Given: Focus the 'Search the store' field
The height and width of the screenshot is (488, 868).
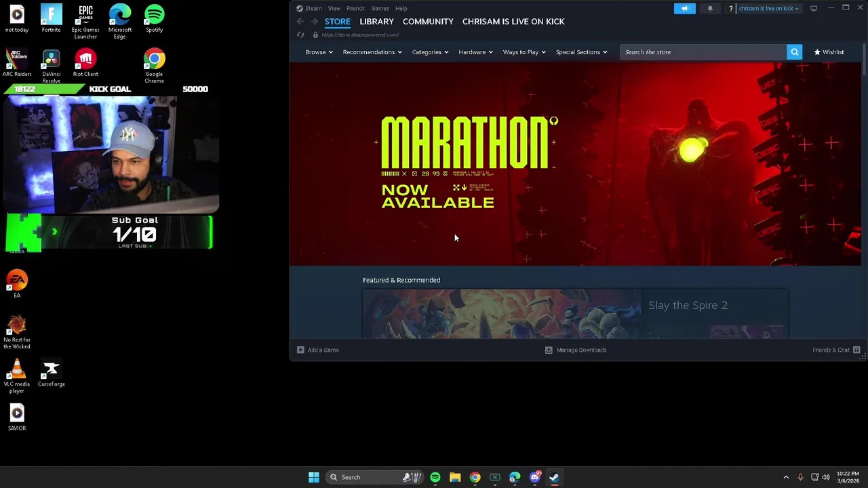Looking at the screenshot, I should coord(703,52).
